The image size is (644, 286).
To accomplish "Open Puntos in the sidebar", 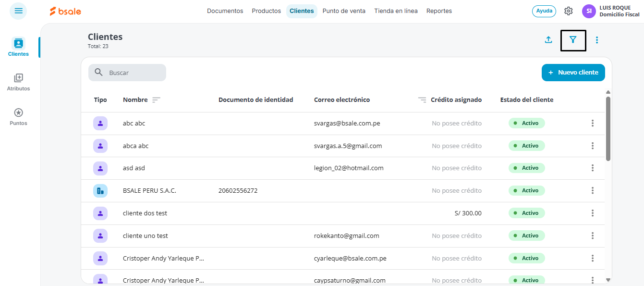I will click(x=18, y=116).
